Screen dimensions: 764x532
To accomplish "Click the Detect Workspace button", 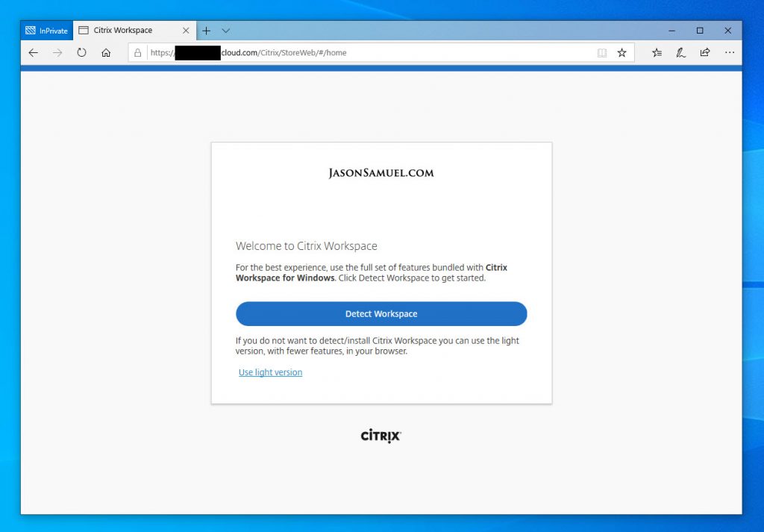I will pos(381,314).
